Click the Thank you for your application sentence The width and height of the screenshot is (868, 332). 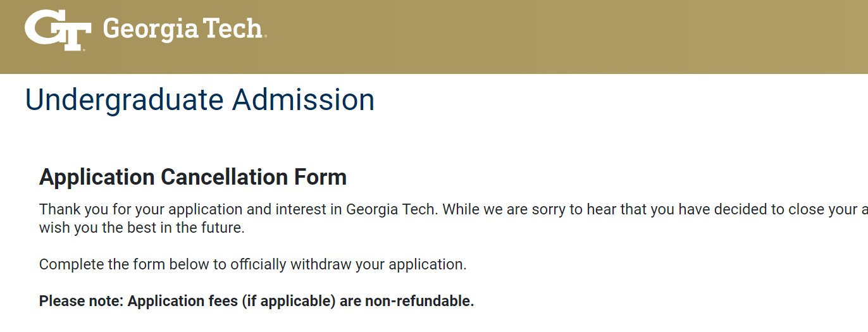[x=238, y=209]
